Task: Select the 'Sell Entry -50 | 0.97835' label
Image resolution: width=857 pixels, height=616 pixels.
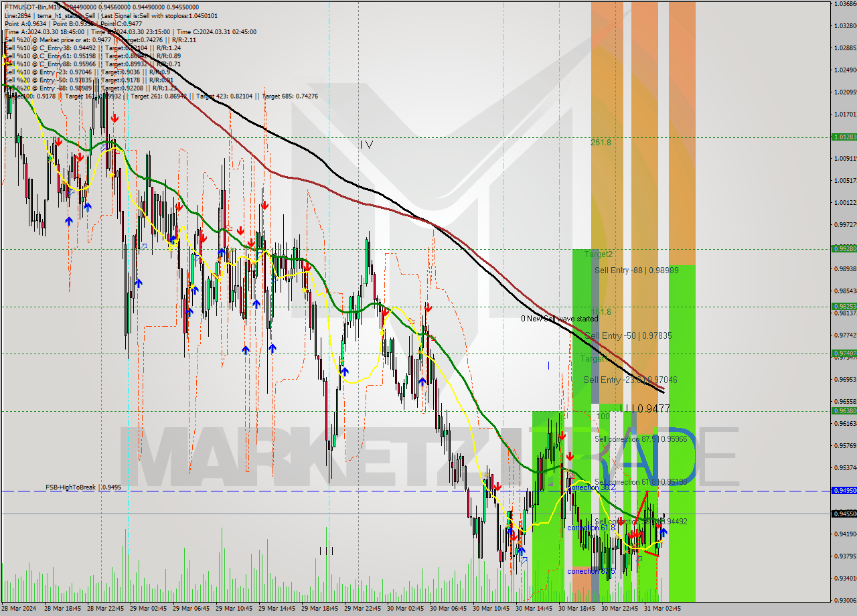Action: (x=628, y=335)
